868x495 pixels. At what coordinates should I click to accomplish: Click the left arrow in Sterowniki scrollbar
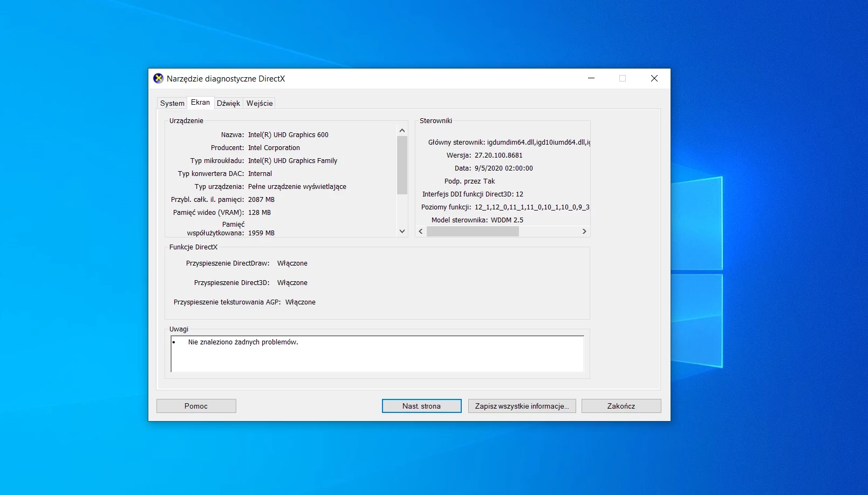[x=421, y=231]
